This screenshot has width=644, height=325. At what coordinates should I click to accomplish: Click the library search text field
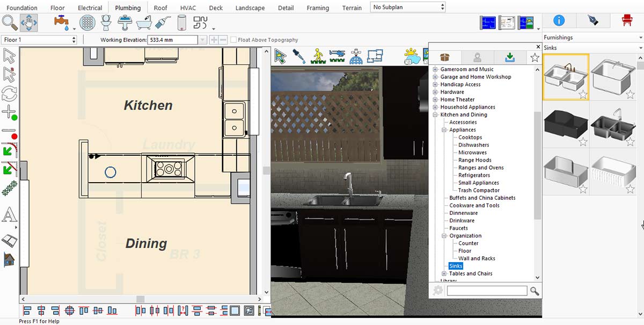[487, 291]
